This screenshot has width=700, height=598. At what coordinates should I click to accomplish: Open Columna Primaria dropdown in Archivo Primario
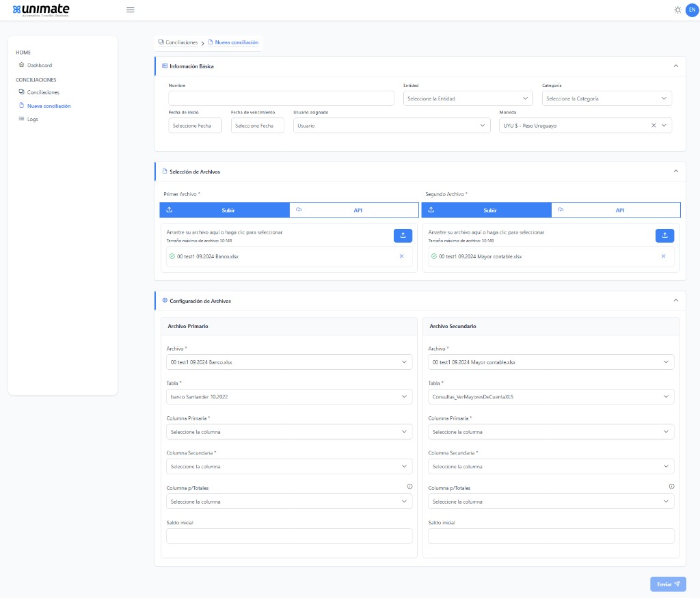[289, 431]
